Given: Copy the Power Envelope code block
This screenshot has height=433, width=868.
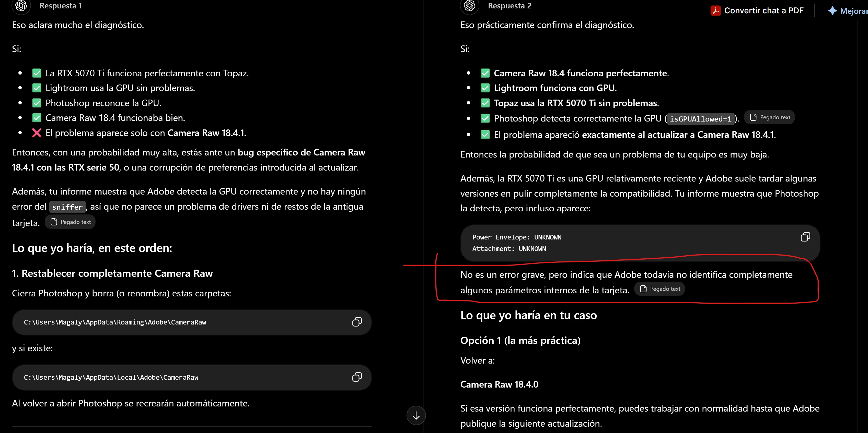Looking at the screenshot, I should point(805,237).
